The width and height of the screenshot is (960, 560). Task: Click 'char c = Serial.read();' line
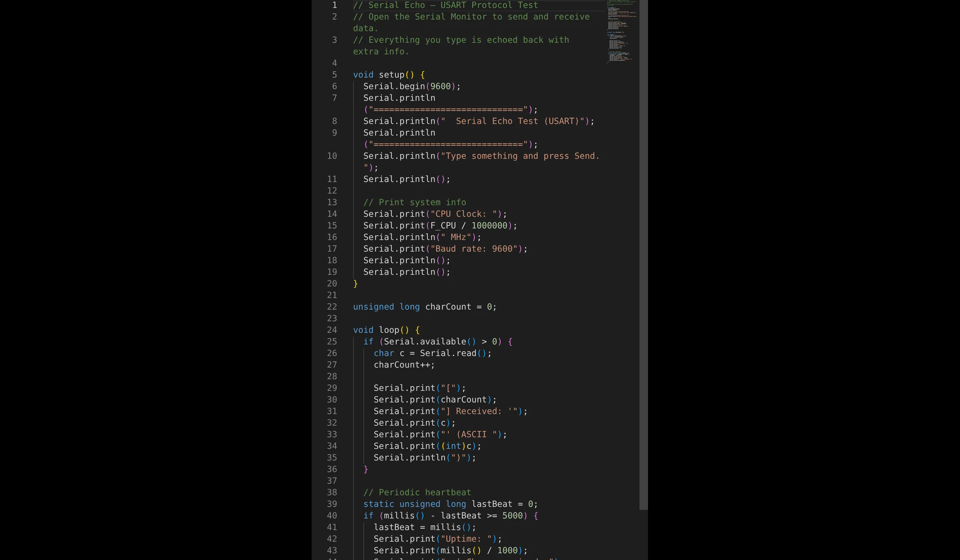(x=433, y=353)
